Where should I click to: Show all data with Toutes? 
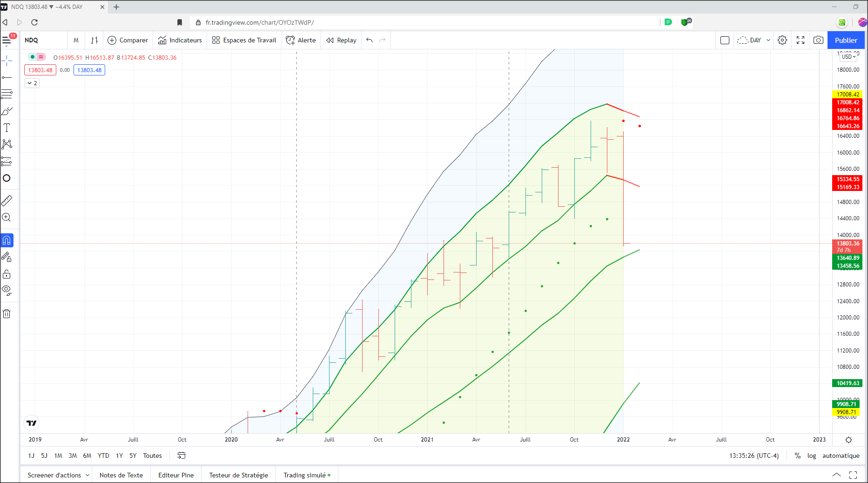(x=152, y=456)
